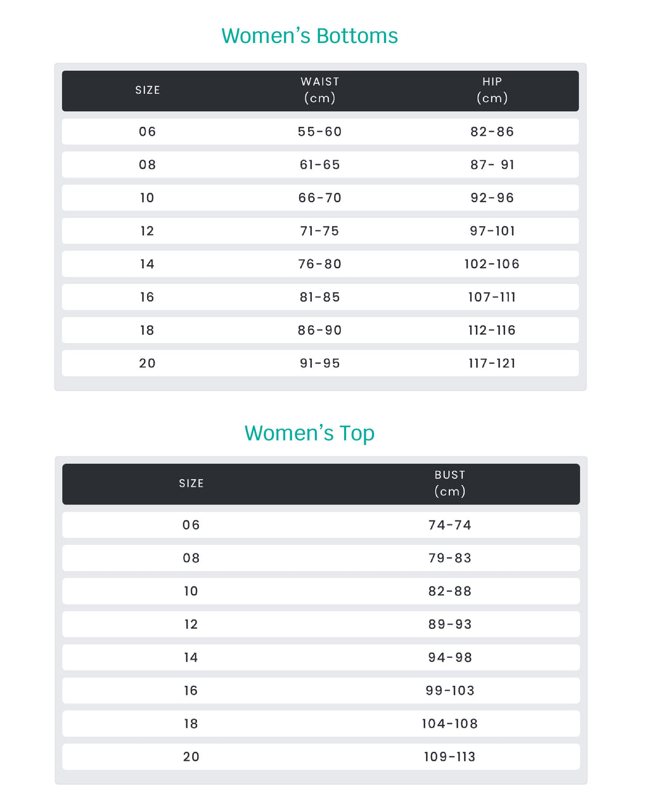The height and width of the screenshot is (812, 649).
Task: Click the SIZE header in Bottoms table
Action: [x=148, y=90]
